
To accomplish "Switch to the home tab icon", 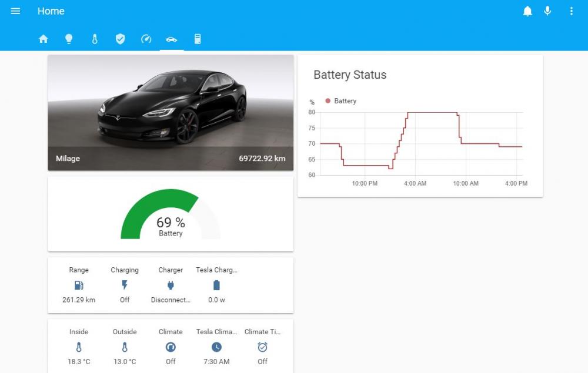I will 43,39.
